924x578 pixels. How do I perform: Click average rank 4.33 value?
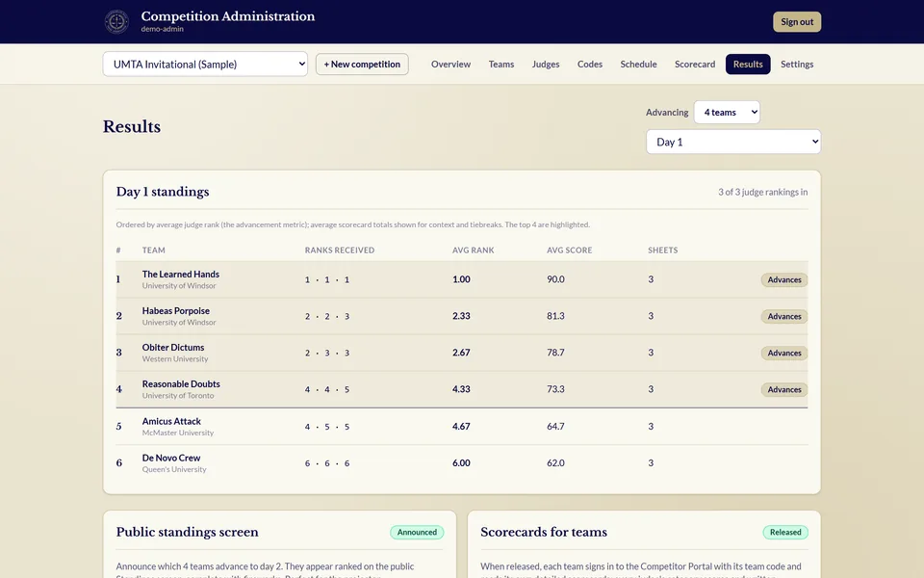[x=461, y=389]
